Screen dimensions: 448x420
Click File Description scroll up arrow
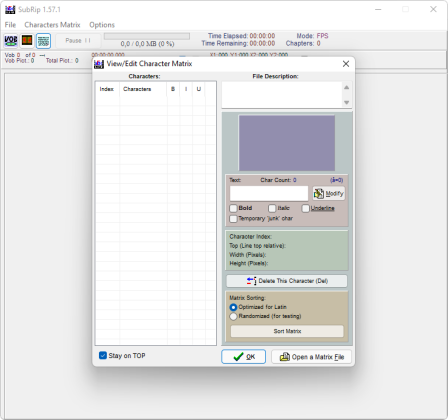click(347, 87)
